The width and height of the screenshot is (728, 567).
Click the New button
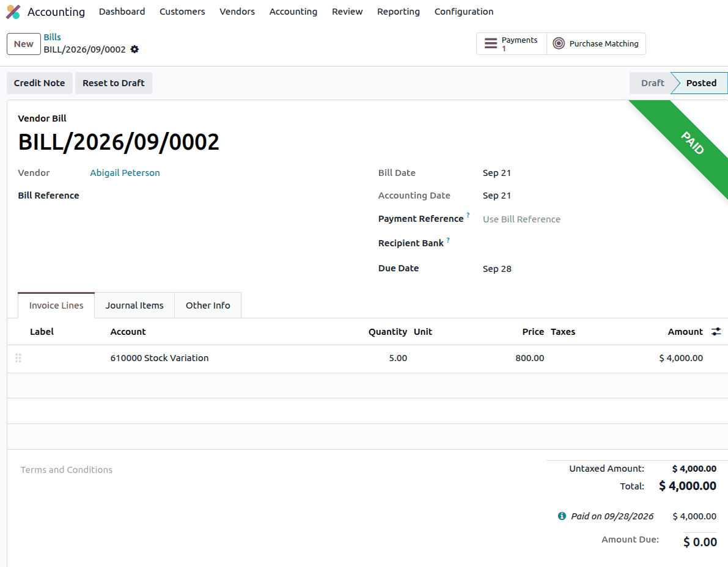24,44
